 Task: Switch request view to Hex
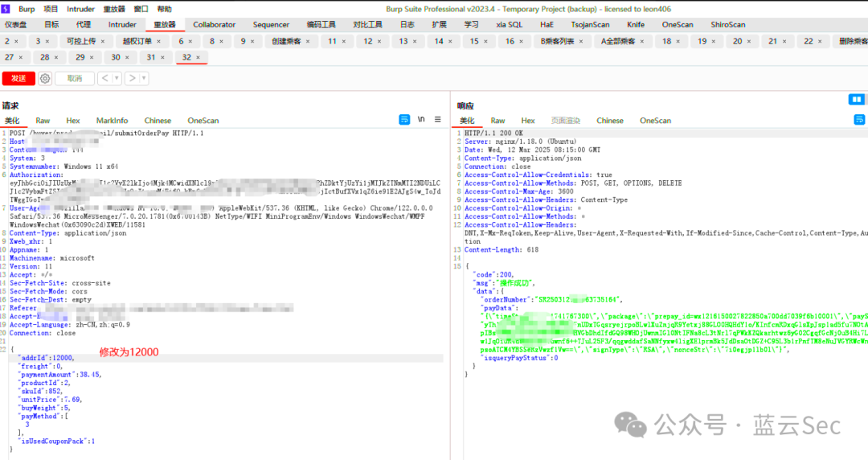click(x=73, y=121)
